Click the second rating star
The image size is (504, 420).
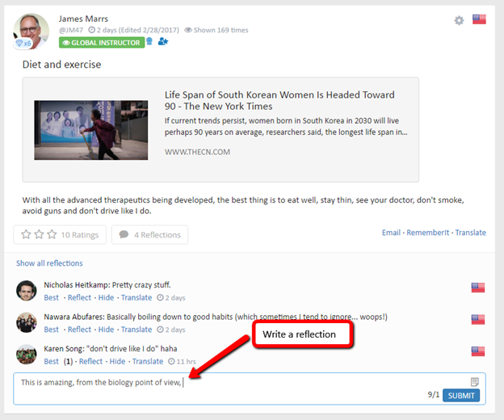39,234
